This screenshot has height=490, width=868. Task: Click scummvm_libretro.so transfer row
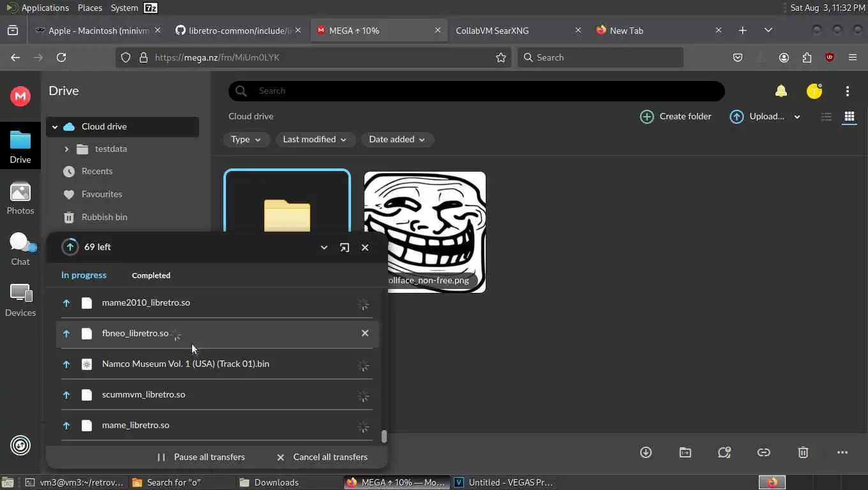pos(217,395)
